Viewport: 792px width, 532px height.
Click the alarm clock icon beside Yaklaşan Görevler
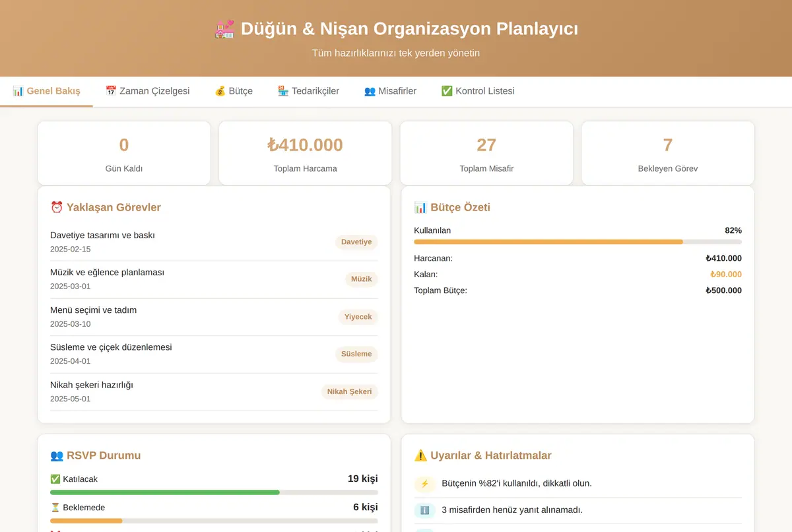[57, 207]
